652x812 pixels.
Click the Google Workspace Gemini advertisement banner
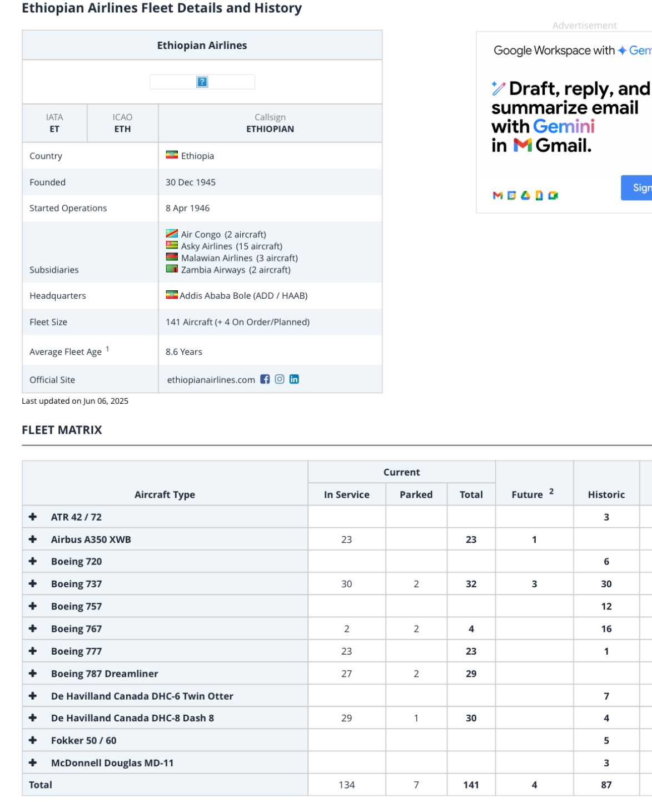(x=564, y=122)
